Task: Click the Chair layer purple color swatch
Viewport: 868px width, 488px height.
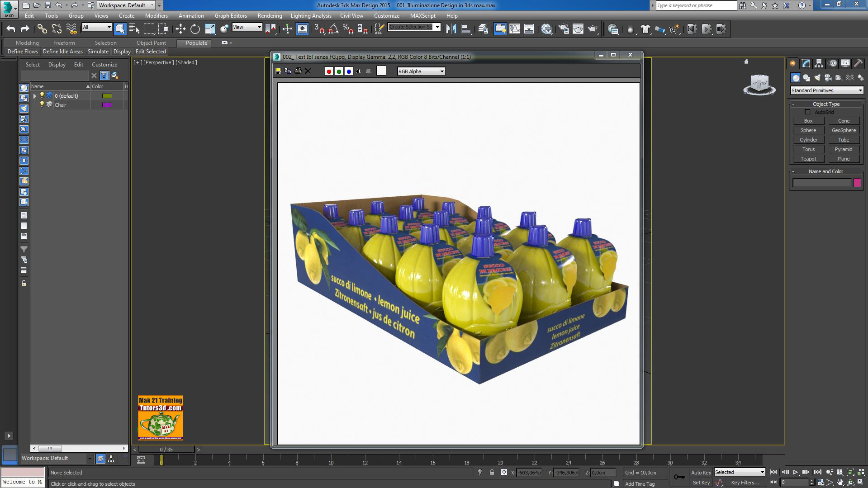Action: point(107,105)
